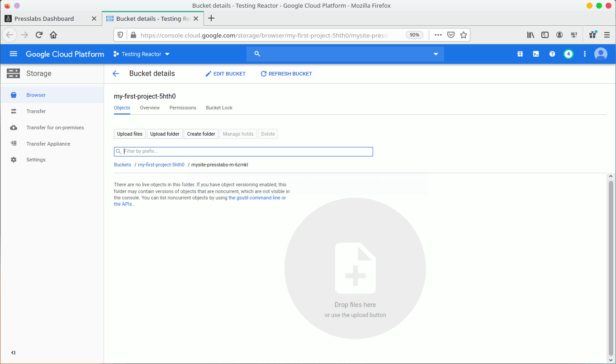Click the Firefox reload button
Image resolution: width=616 pixels, height=364 pixels.
point(39,35)
